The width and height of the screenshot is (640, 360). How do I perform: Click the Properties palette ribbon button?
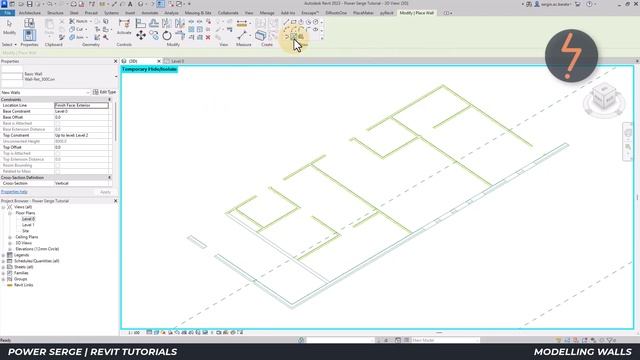(x=29, y=35)
